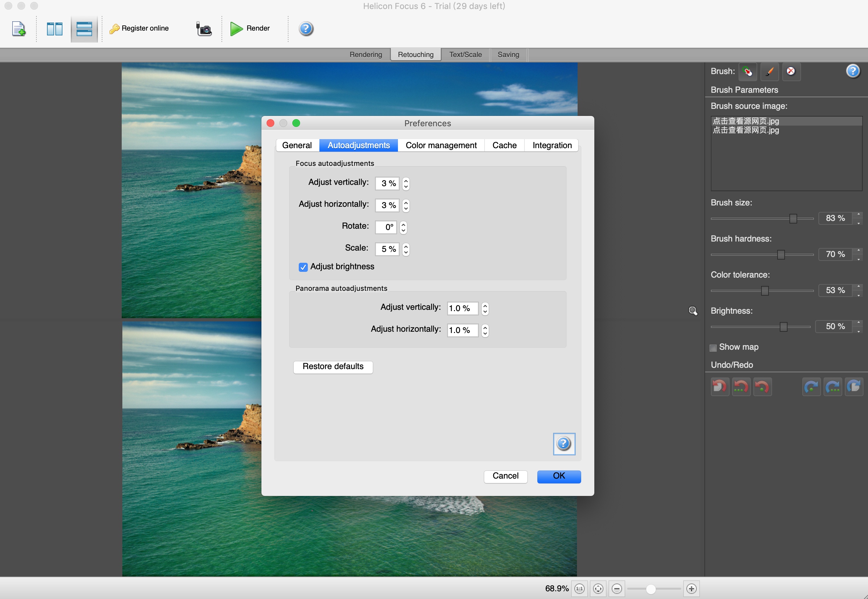This screenshot has height=599, width=868.
Task: Step the Rotate 0° value
Action: pos(403,227)
